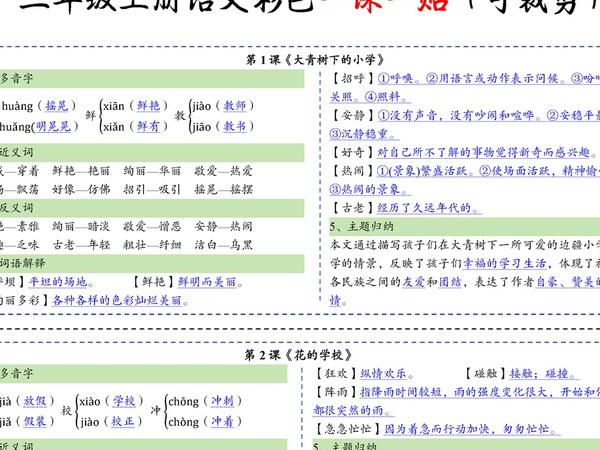Click the antonym pair 洁白—乌黑

pos(223,245)
